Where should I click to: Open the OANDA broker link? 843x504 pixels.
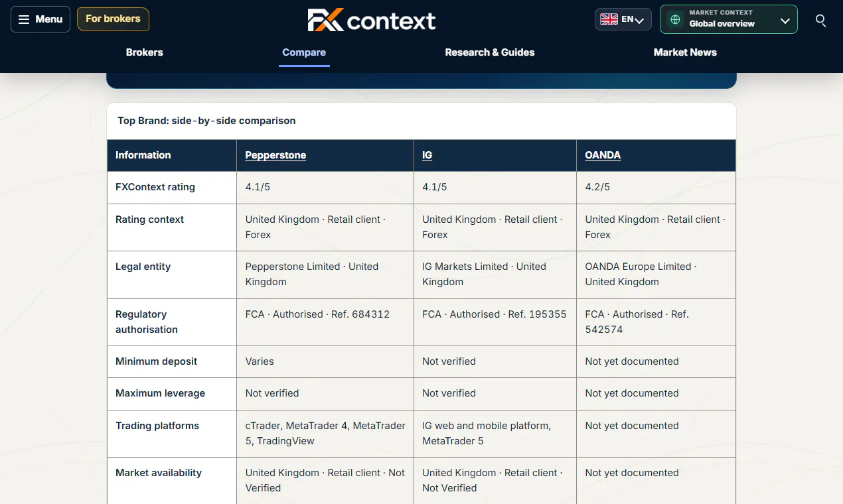click(x=603, y=155)
